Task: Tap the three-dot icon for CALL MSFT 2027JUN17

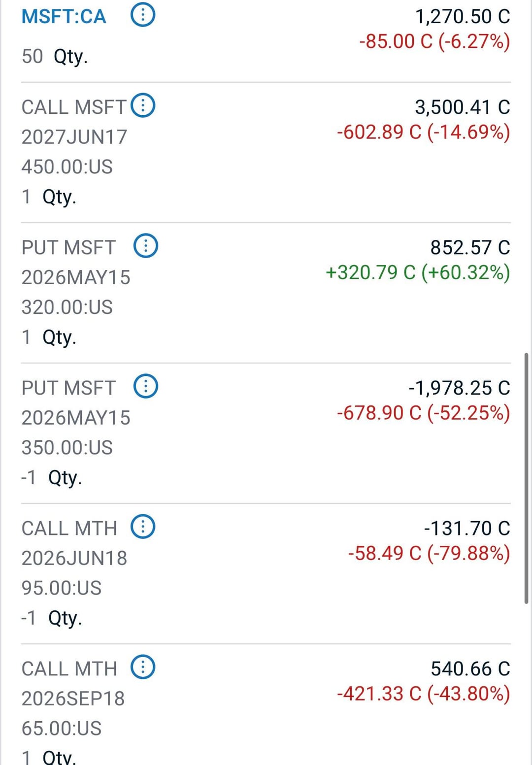Action: (143, 105)
